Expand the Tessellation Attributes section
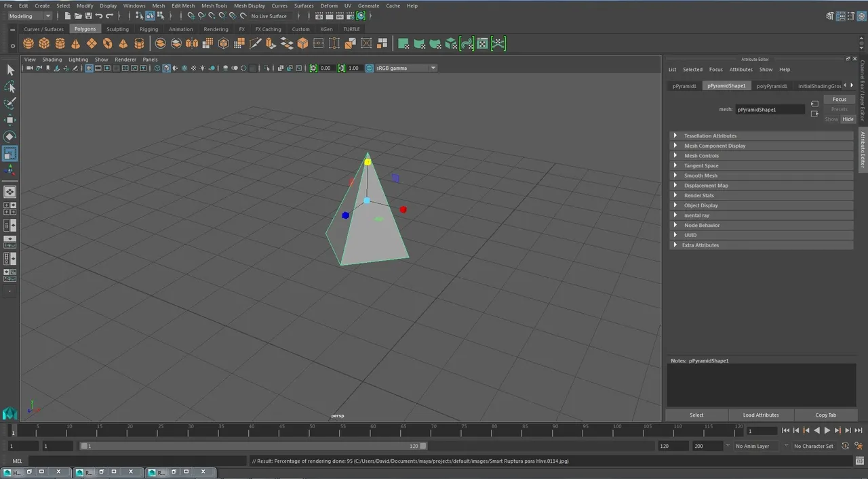Viewport: 868px width, 479px height. 760,136
